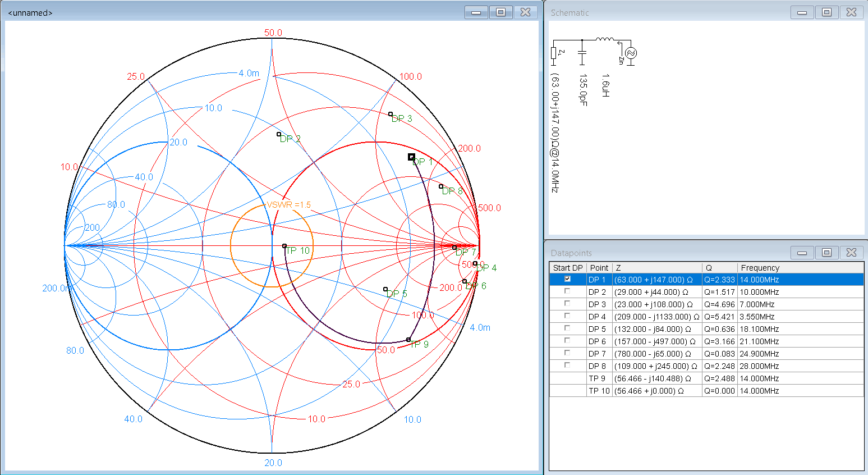Click the AC source symbol in schematic

coord(631,53)
